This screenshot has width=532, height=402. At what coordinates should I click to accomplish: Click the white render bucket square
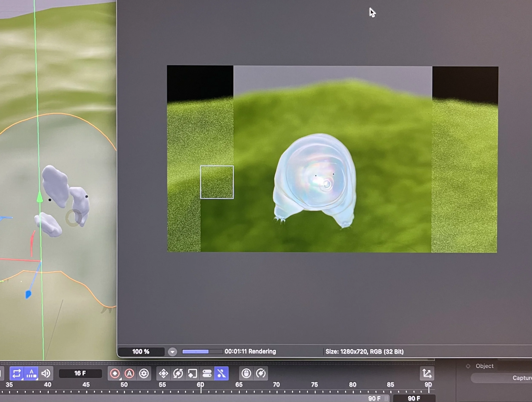point(217,182)
